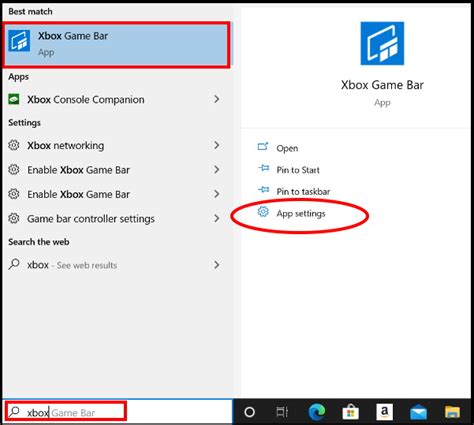Open the Mail app taskbar icon

[x=418, y=413]
